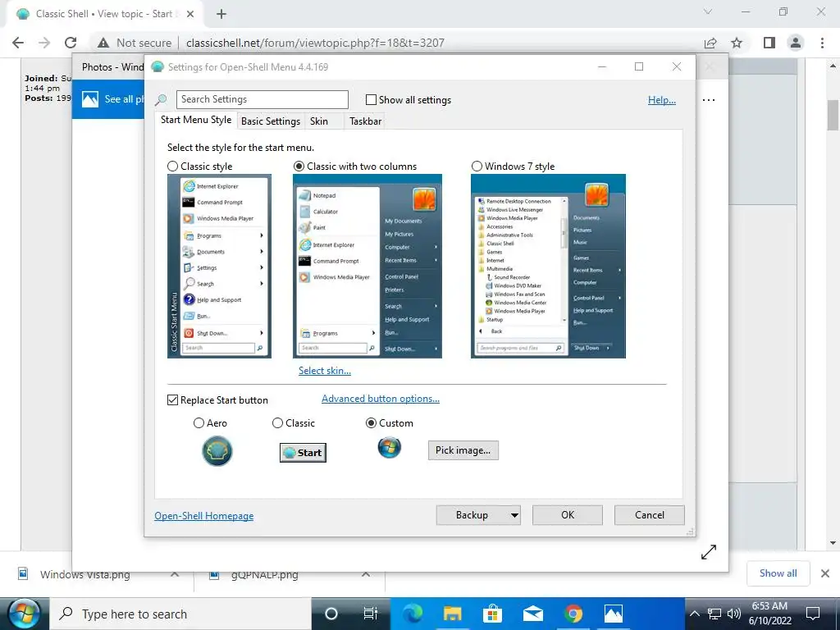Viewport: 840px width, 630px height.
Task: Click Show all downloads button
Action: [778, 573]
